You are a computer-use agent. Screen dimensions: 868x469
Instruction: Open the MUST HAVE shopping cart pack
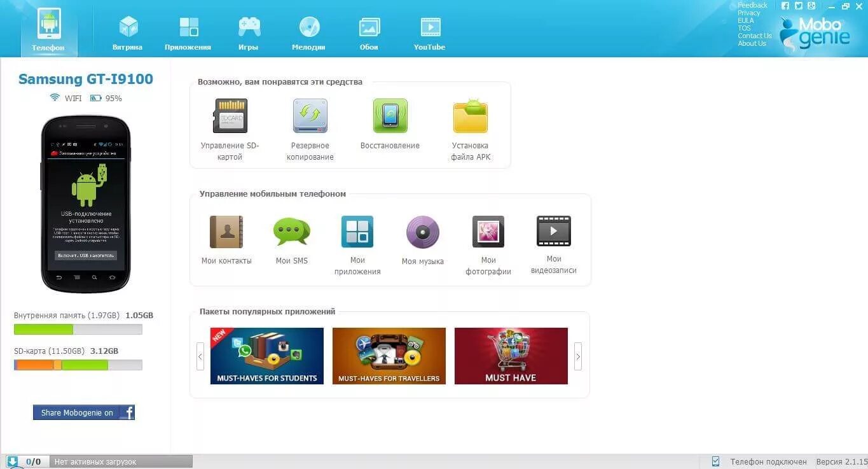point(511,356)
